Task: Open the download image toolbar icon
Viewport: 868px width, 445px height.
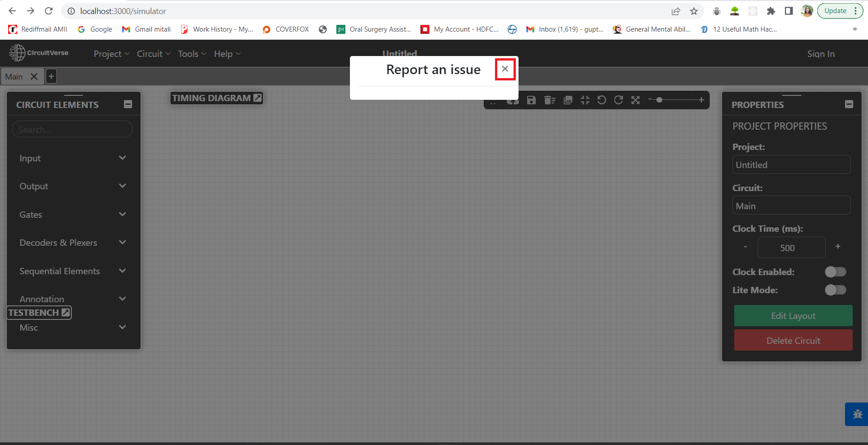Action: click(567, 100)
